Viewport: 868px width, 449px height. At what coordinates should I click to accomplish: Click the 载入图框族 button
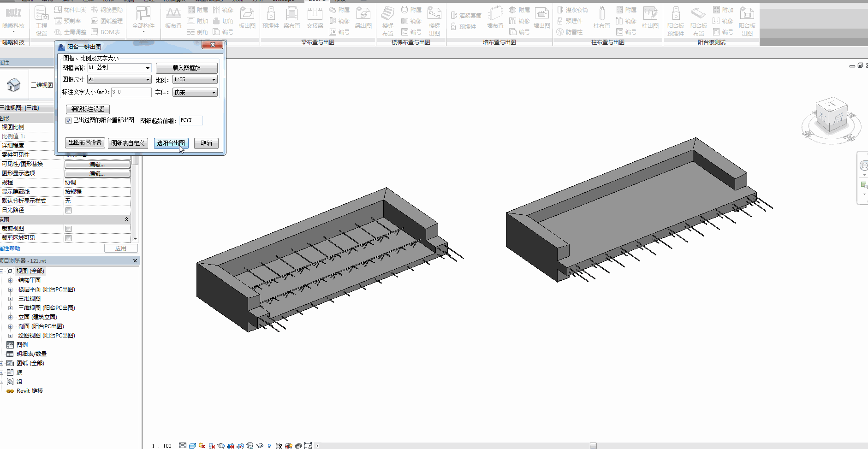click(x=186, y=68)
